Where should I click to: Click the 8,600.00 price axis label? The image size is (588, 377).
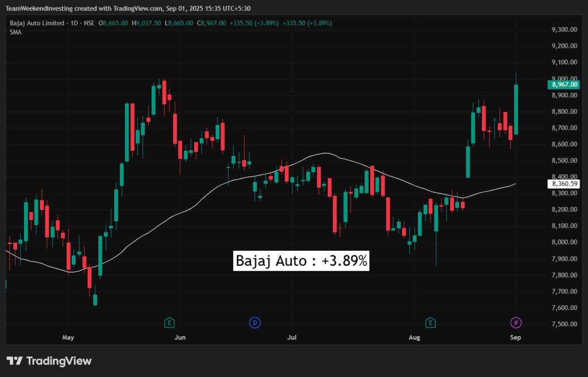pos(564,144)
